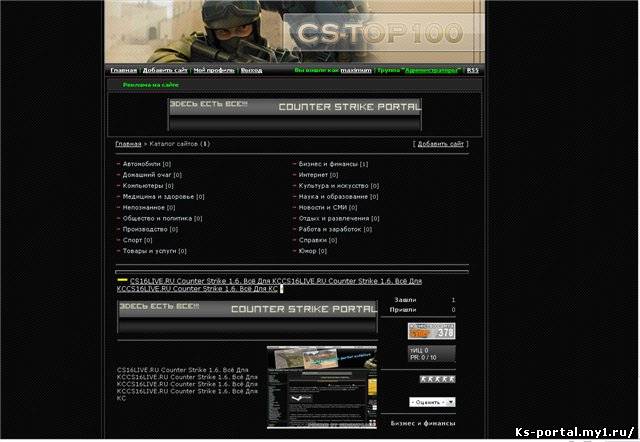Click the top Counter Strike Portal banner

click(295, 114)
